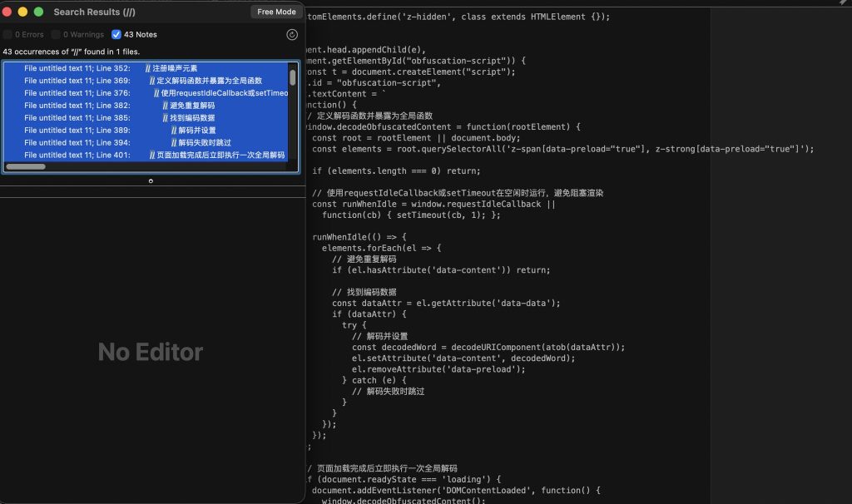
Task: Click the Free Mode button
Action: click(x=276, y=12)
